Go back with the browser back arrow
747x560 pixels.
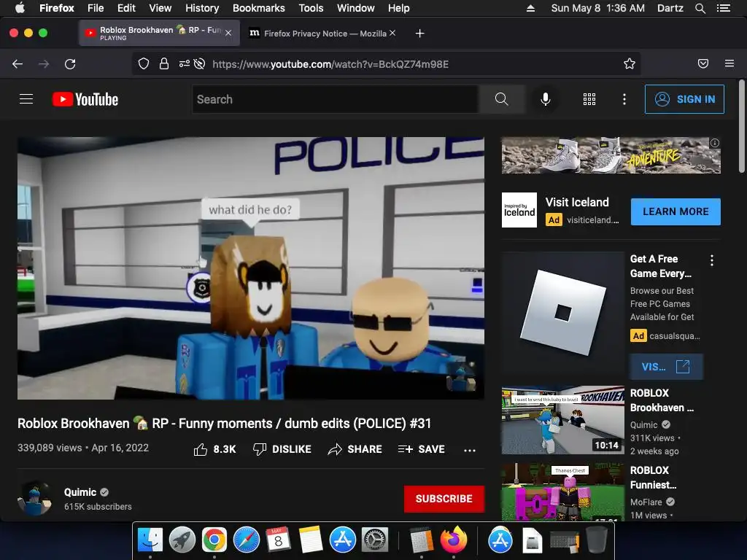tap(18, 64)
